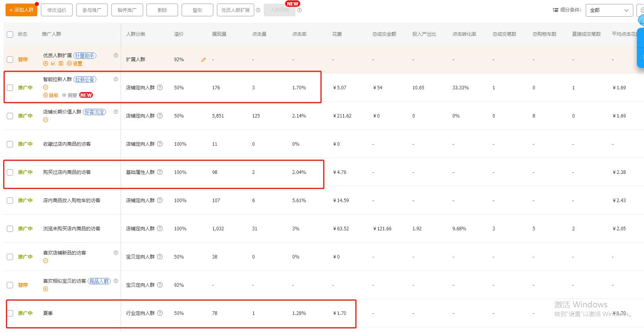Pause 智能拉新人群 with its pause icon

46,87
